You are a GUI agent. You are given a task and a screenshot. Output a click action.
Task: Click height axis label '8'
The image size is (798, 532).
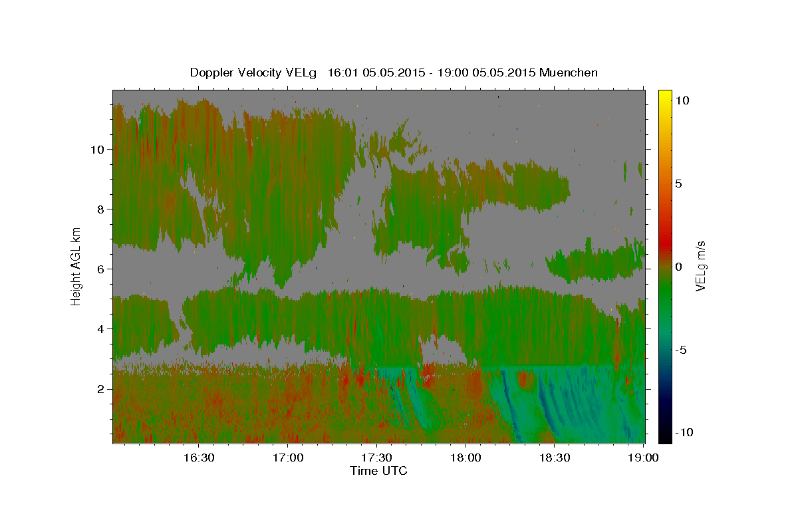[100, 209]
